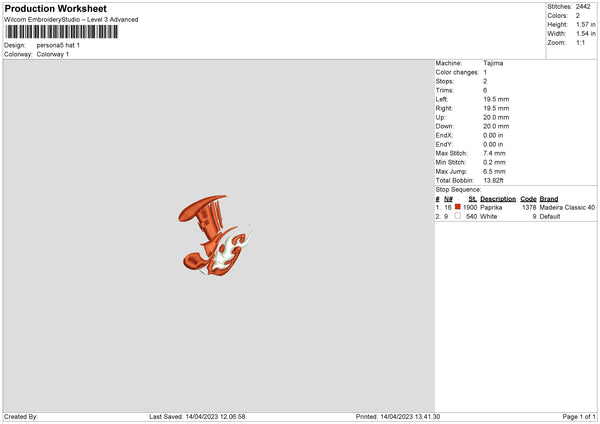The height and width of the screenshot is (424, 600).
Task: Click the Production Worksheet title
Action: (55, 8)
